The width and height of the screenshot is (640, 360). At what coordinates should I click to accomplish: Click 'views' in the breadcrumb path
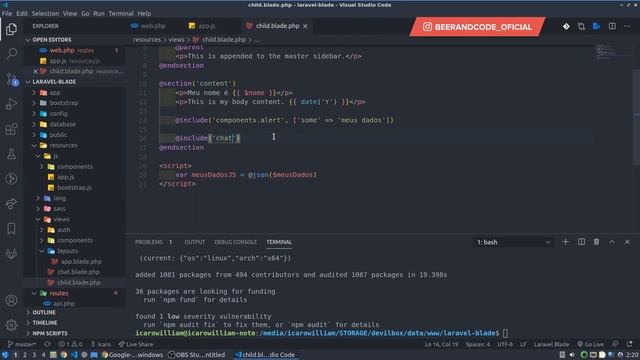point(176,40)
